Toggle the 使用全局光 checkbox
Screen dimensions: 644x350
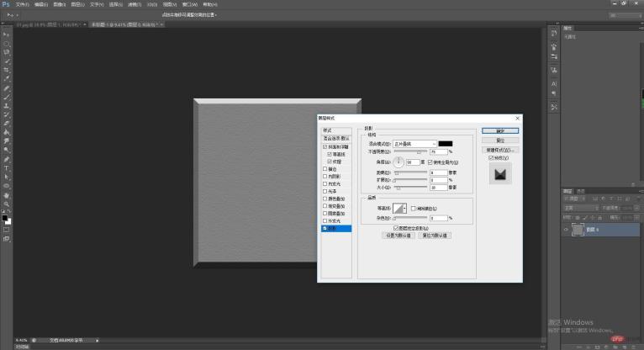(431, 162)
